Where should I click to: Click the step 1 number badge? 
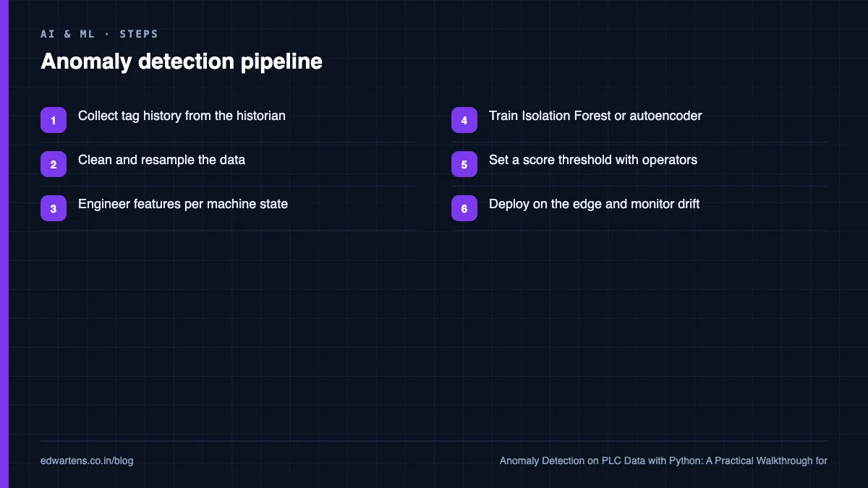(x=54, y=120)
